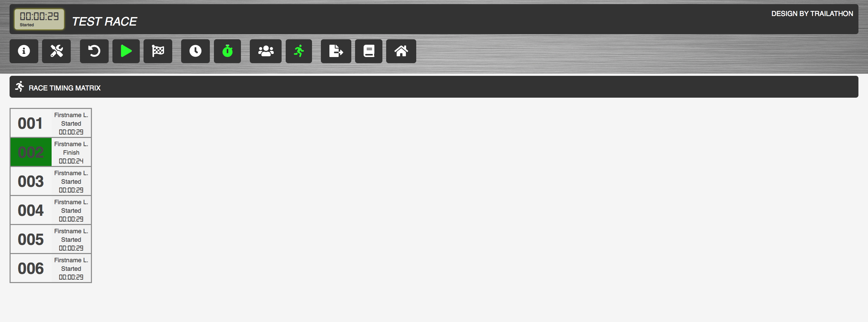Click the file export icon

(336, 51)
